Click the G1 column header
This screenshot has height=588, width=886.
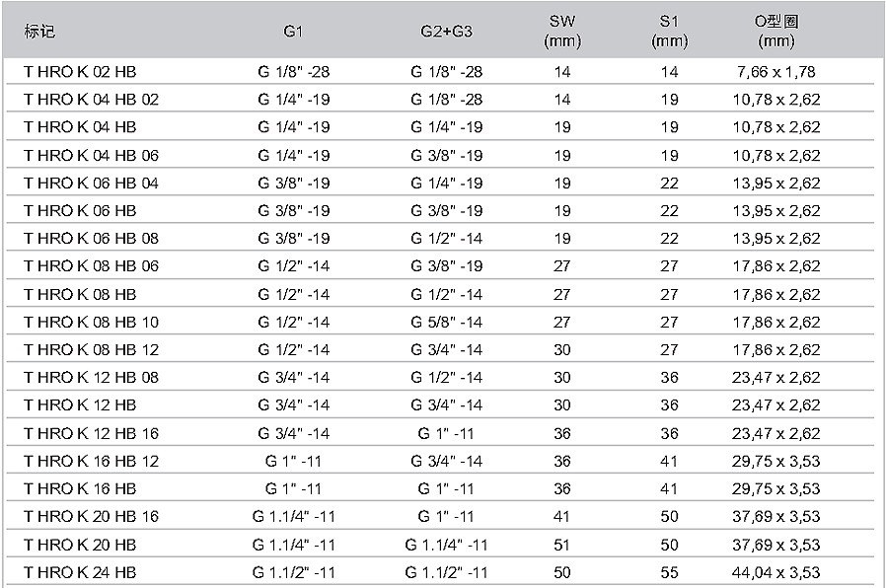(293, 32)
